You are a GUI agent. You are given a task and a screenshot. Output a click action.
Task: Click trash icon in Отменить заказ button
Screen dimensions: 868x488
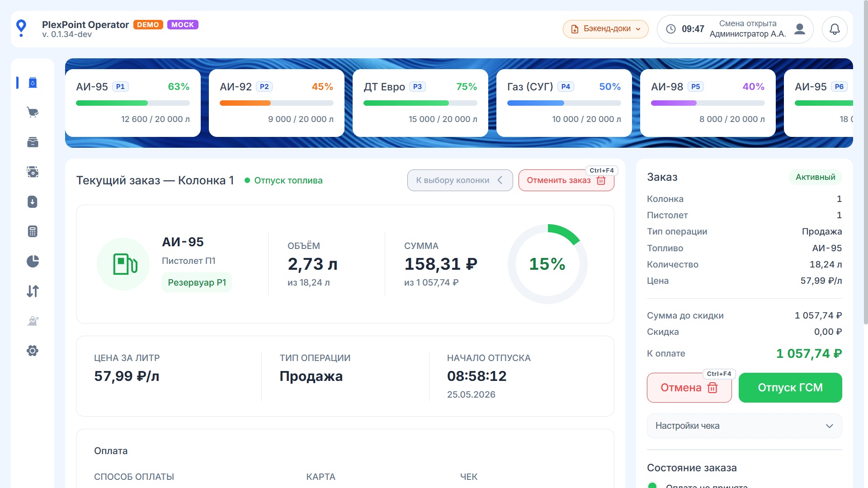coord(601,180)
